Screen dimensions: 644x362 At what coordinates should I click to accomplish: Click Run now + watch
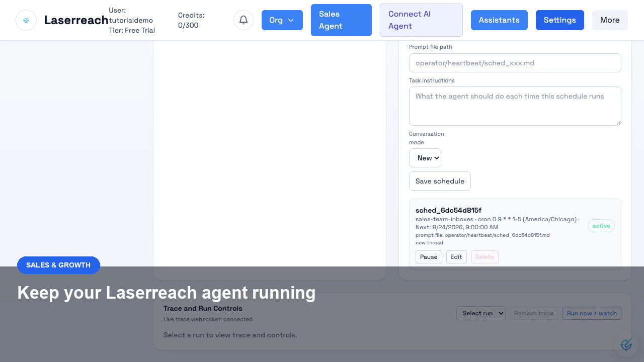tap(592, 313)
